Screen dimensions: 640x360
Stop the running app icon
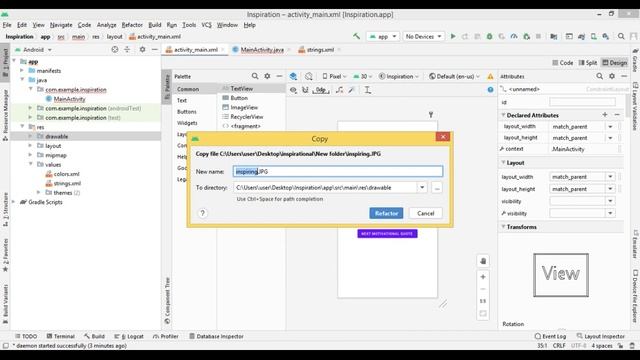click(538, 36)
